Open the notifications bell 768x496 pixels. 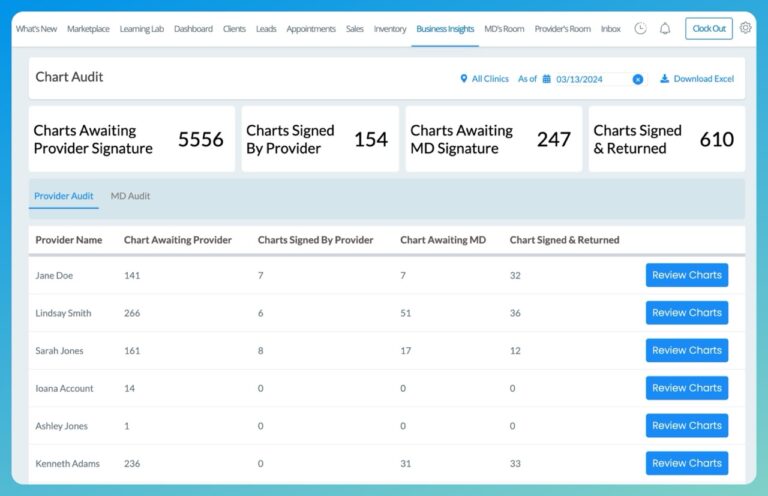pyautogui.click(x=665, y=29)
